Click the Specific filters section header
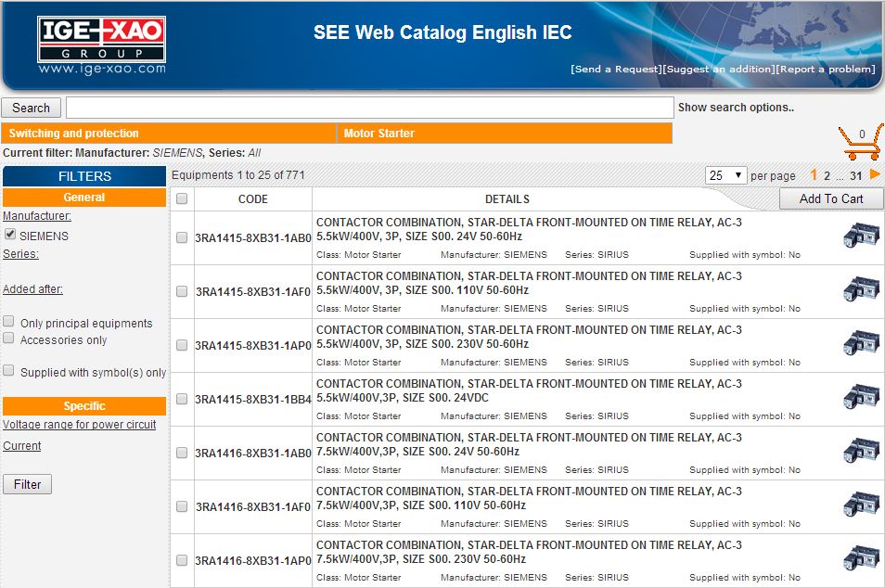The height and width of the screenshot is (588, 885). click(84, 405)
